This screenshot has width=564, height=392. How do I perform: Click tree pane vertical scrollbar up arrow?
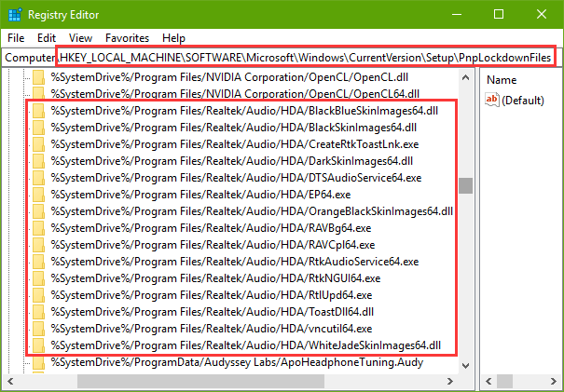click(465, 77)
